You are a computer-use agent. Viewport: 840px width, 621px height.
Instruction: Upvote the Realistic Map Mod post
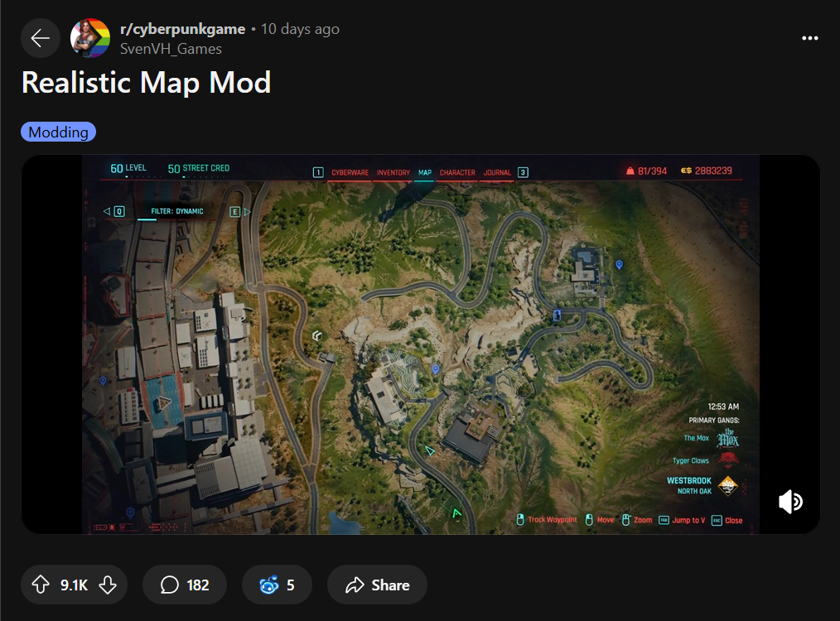[41, 585]
